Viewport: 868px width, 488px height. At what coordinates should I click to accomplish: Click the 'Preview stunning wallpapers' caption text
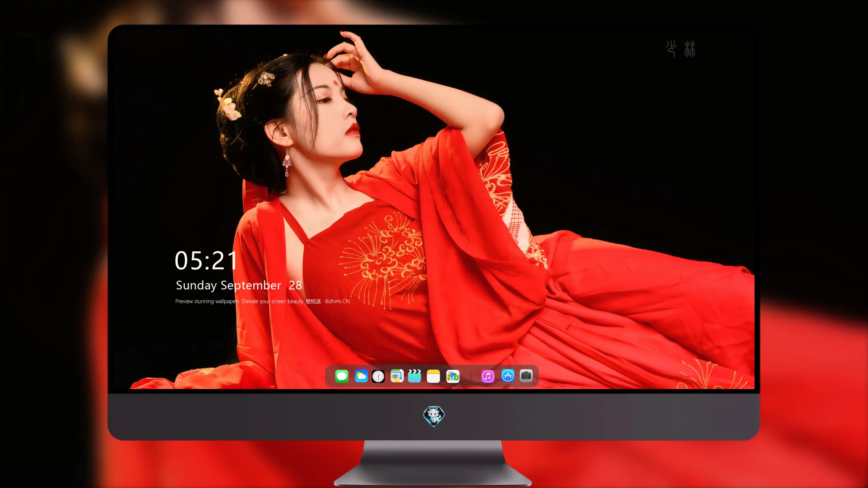tap(208, 301)
